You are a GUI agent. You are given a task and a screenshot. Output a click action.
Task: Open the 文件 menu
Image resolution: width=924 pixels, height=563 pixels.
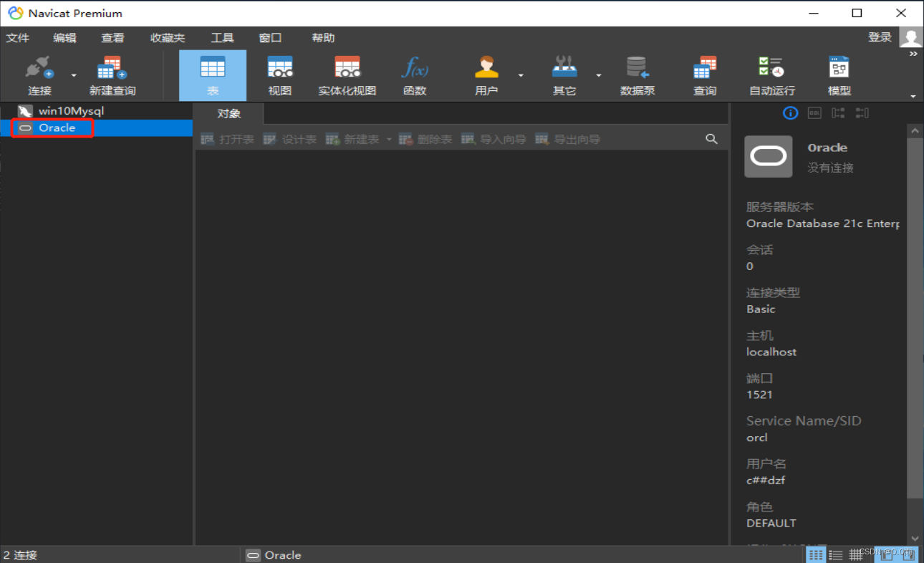coord(18,38)
